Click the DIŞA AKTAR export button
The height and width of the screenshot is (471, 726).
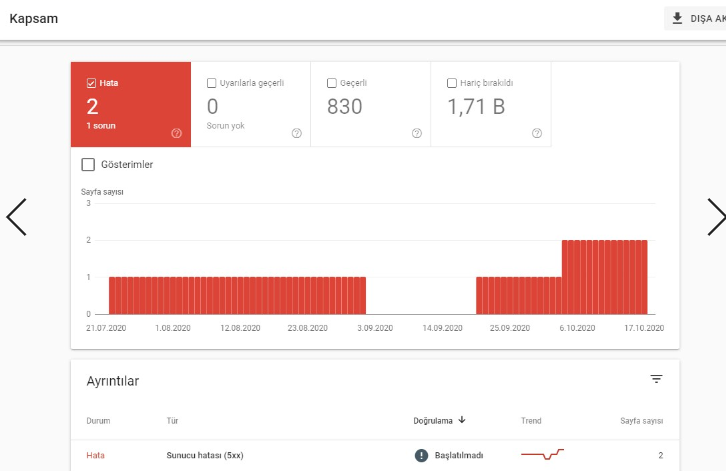pos(695,19)
